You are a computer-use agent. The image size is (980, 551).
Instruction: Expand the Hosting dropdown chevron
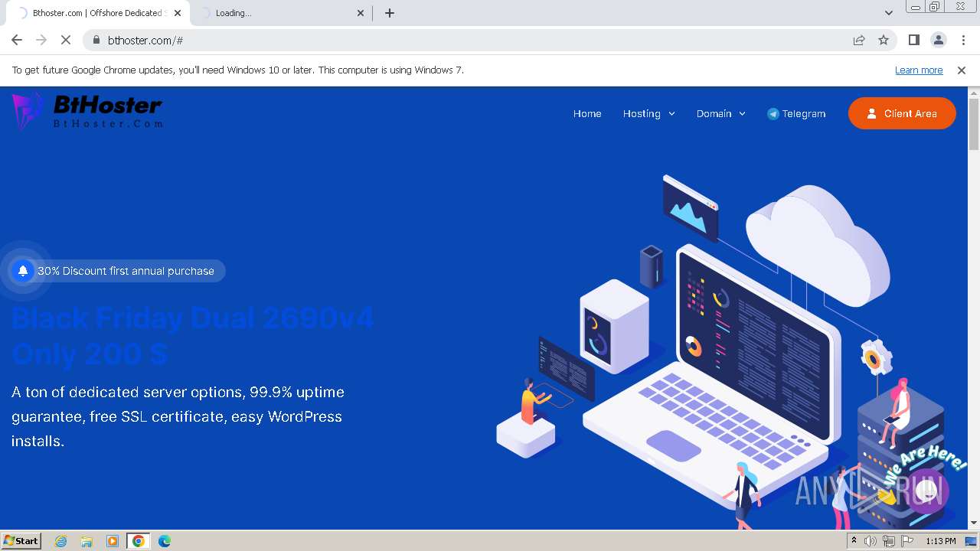point(671,113)
